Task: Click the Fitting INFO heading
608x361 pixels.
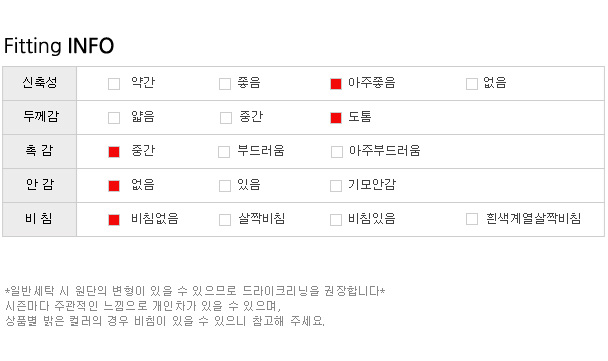Action: (59, 46)
